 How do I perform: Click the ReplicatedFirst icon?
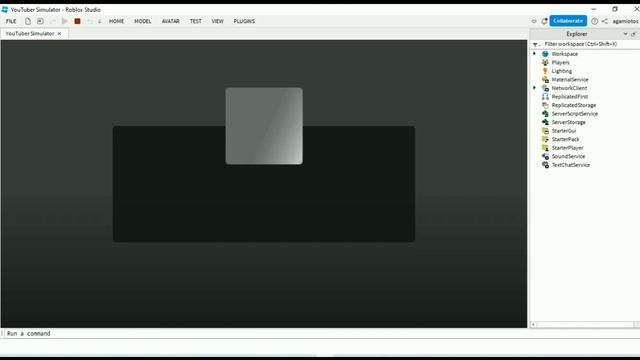545,97
